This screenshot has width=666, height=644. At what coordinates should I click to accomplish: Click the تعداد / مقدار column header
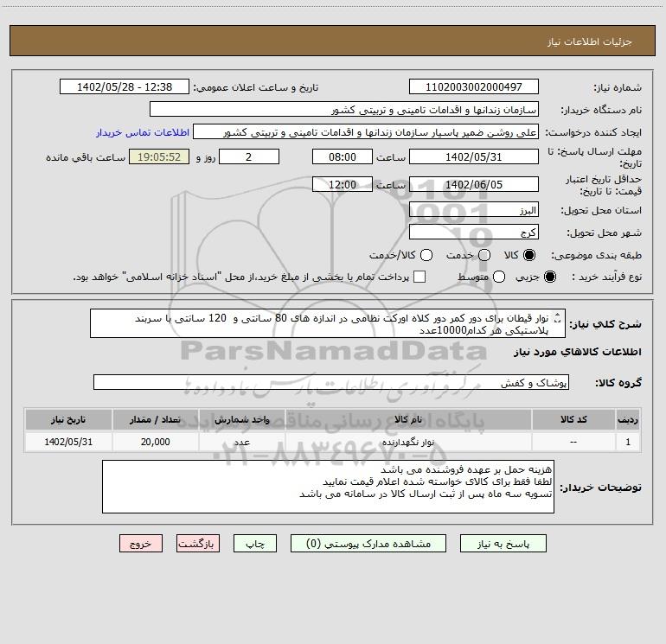pyautogui.click(x=155, y=419)
